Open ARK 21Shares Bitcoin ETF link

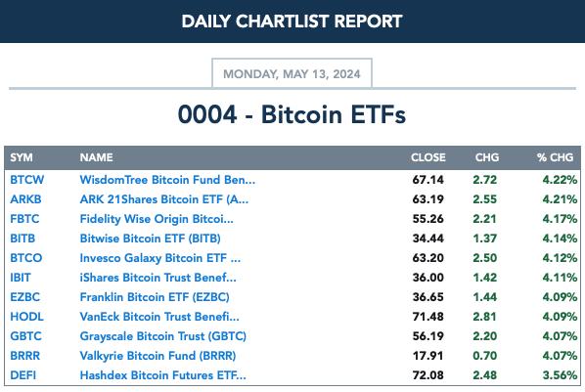[x=164, y=199]
